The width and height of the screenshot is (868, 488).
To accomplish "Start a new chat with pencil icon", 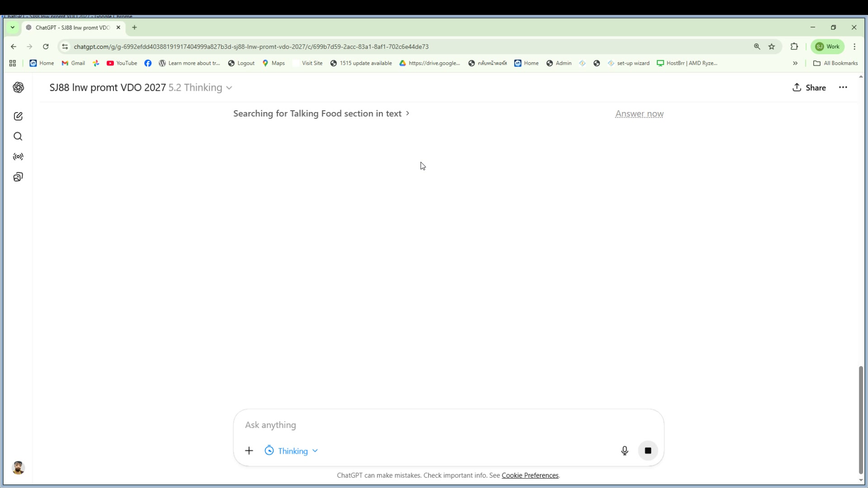I will (18, 117).
